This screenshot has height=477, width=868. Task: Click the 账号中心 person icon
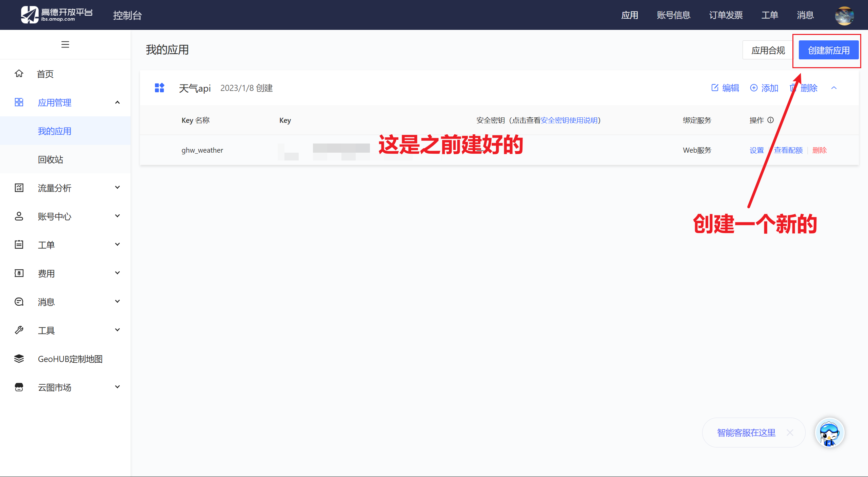click(x=19, y=216)
